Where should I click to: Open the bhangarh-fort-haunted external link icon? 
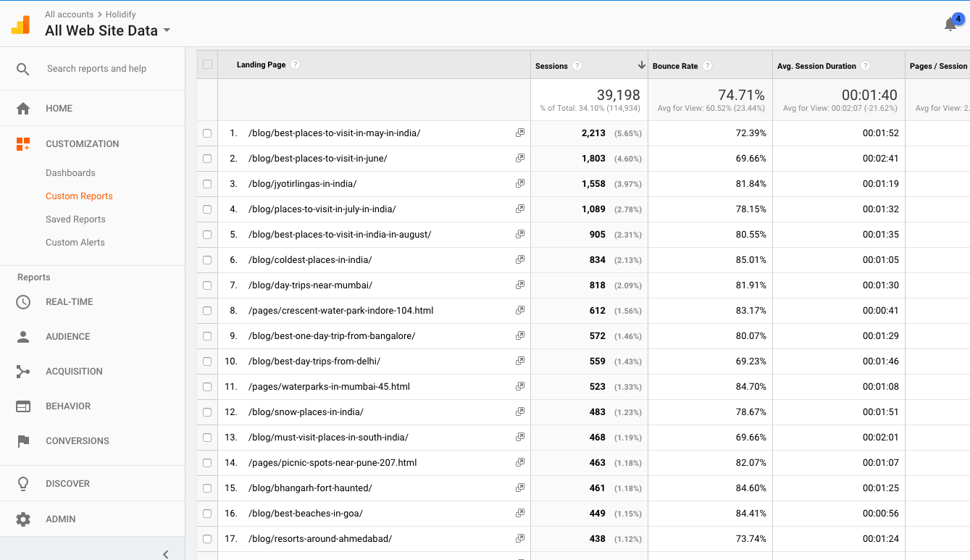pos(519,488)
